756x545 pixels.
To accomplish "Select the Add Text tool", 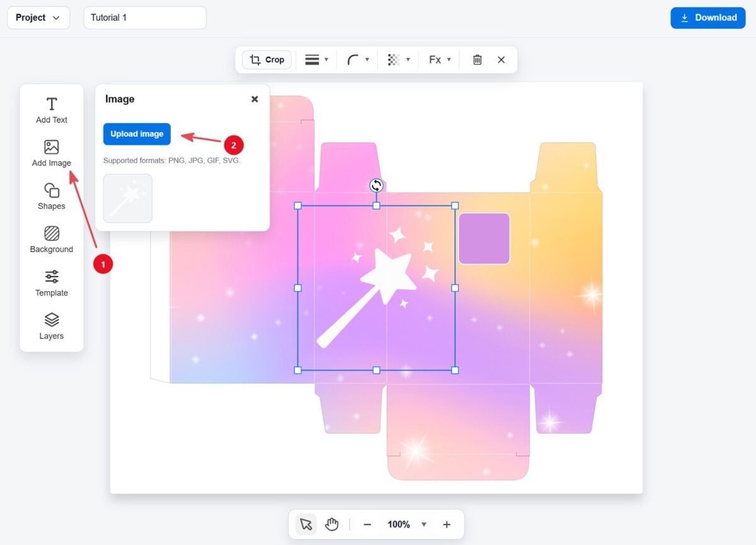I will coord(52,110).
